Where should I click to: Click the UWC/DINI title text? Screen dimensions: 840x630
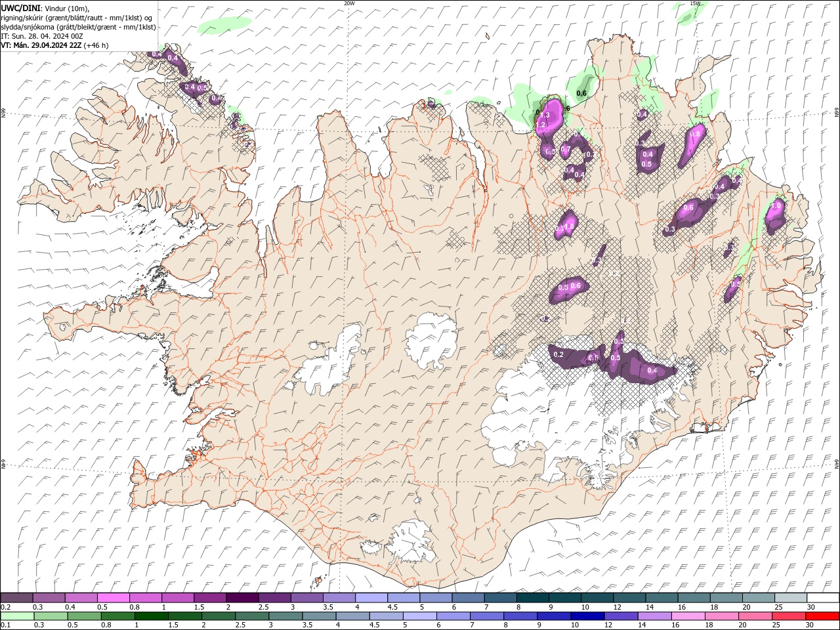pyautogui.click(x=20, y=7)
